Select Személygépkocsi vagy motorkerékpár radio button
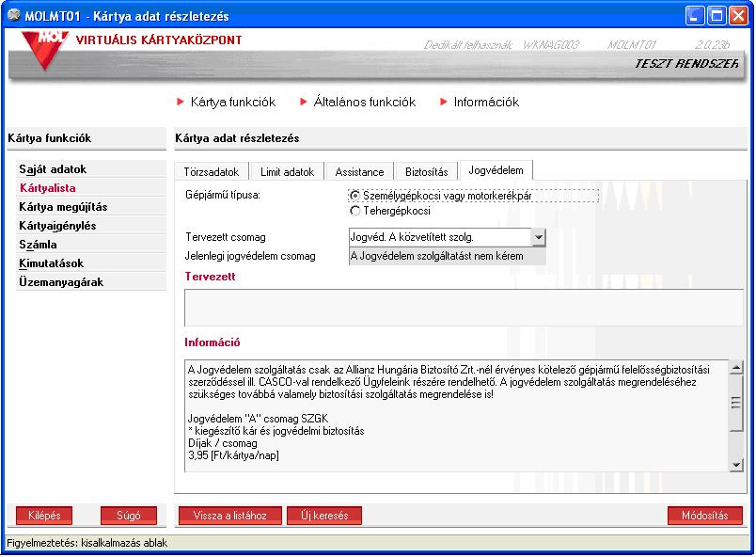756x557 pixels. coord(355,196)
